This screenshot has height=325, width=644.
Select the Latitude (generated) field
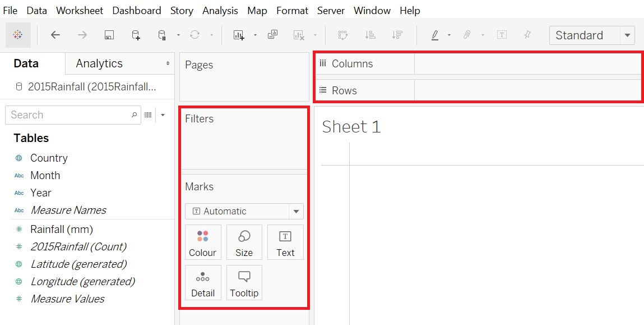tap(78, 264)
